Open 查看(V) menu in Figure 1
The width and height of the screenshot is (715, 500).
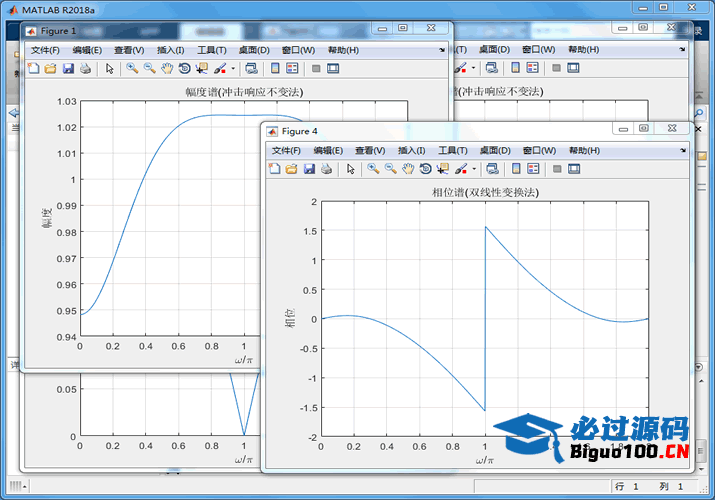click(129, 50)
